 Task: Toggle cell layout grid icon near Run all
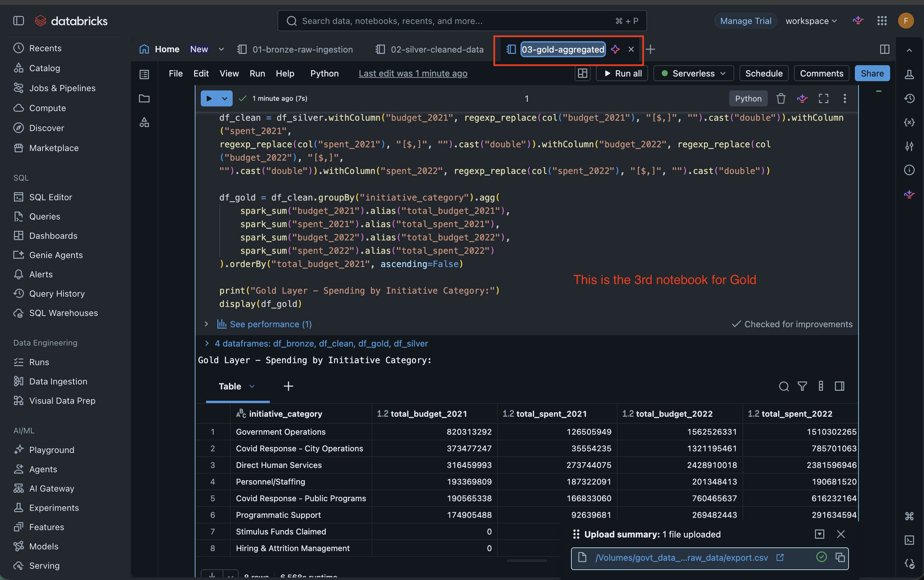582,73
